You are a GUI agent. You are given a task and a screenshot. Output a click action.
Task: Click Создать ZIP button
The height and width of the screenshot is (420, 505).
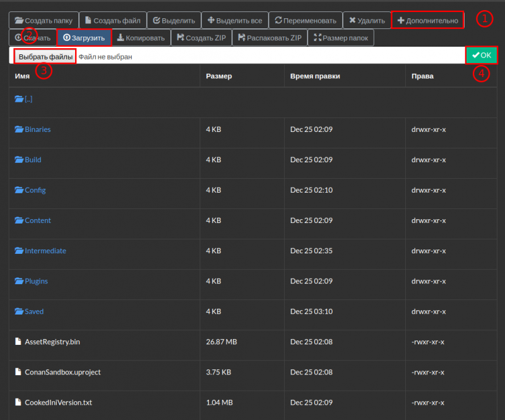coord(201,38)
